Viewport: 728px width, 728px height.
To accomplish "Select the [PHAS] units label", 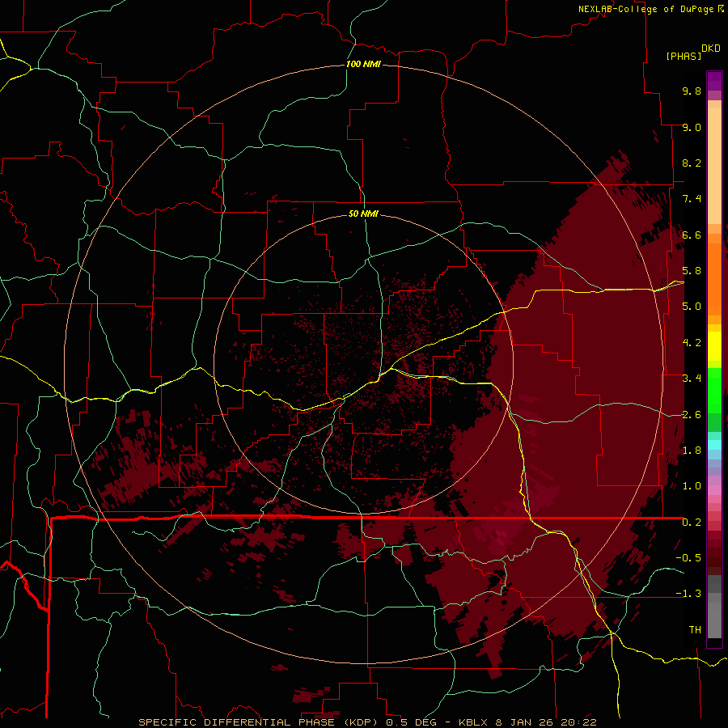I will [684, 56].
